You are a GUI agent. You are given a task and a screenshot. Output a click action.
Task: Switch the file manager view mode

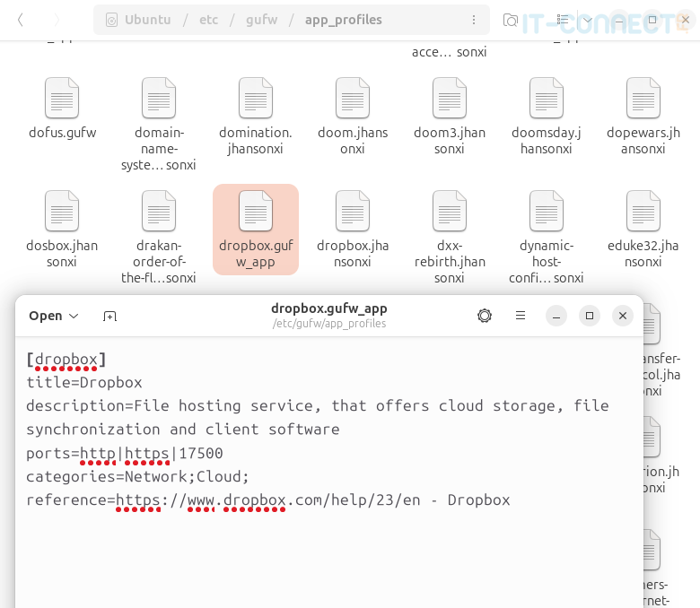[x=563, y=20]
